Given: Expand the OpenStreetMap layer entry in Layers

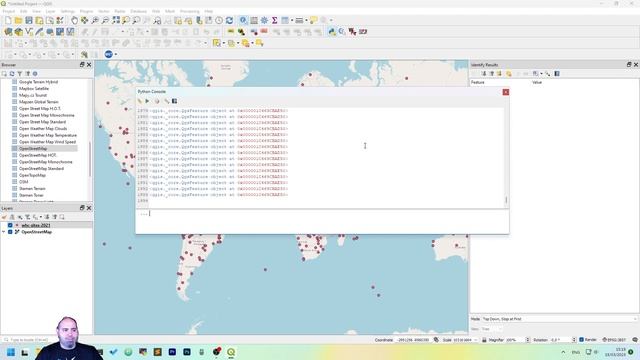Looking at the screenshot, I should 4,232.
